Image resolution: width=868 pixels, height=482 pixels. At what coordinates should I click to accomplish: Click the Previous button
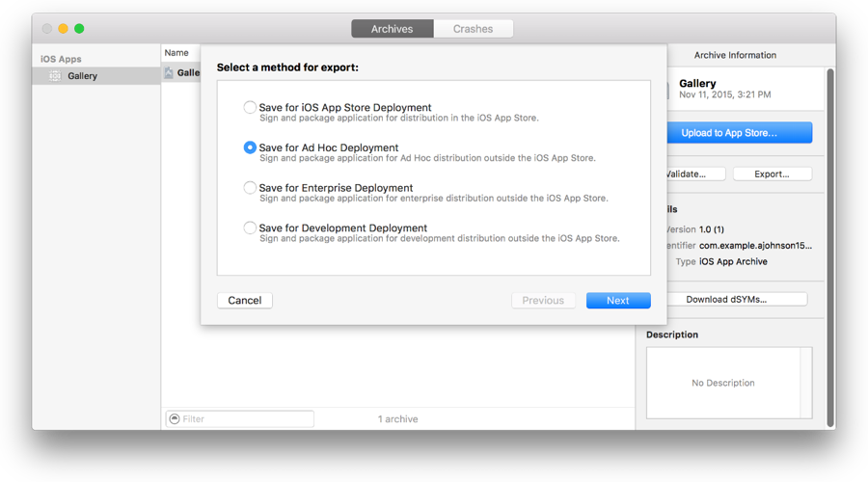click(x=543, y=301)
